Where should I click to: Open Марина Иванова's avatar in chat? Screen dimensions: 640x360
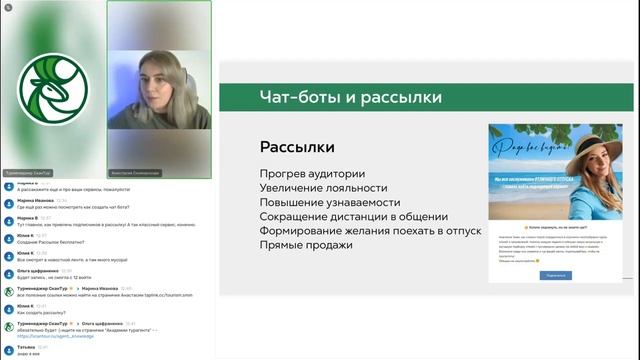[x=9, y=204]
